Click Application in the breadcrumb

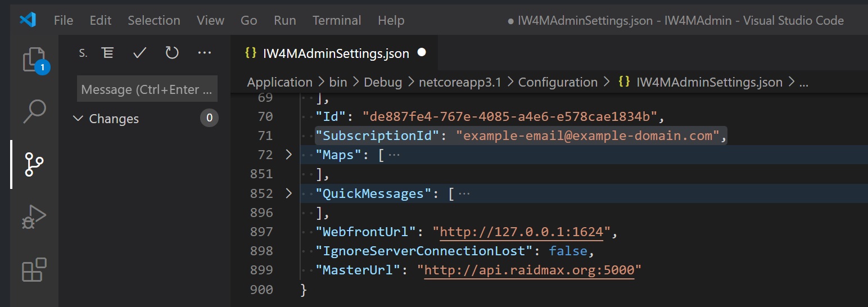pos(280,82)
